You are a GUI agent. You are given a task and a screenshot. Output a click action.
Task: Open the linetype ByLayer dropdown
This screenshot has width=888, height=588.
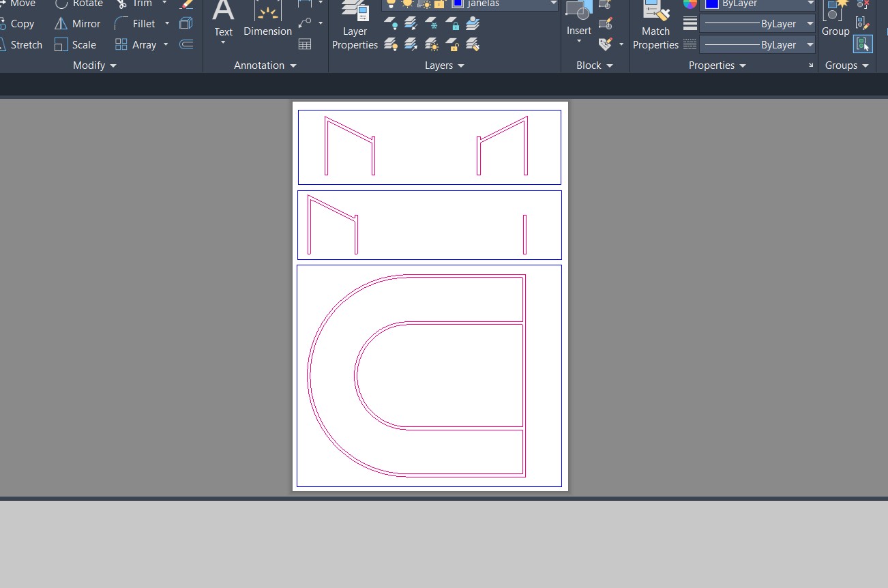[758, 45]
